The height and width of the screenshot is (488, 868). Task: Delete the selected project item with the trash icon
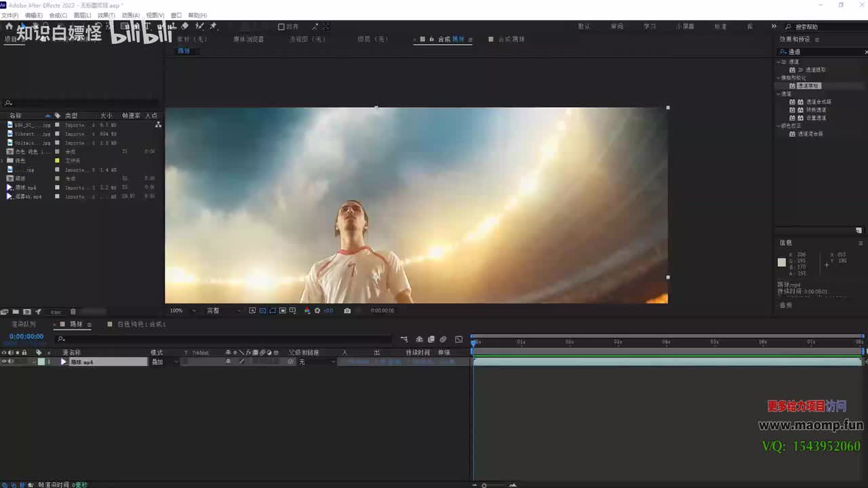(73, 312)
